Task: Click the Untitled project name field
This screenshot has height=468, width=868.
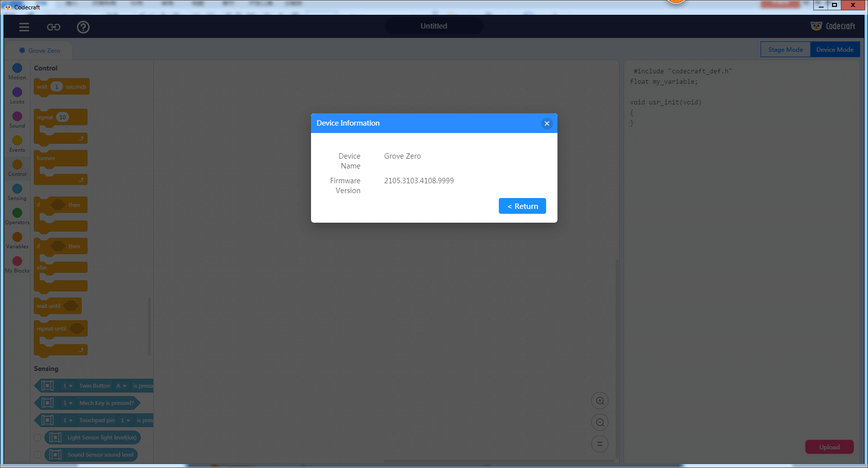Action: click(434, 26)
